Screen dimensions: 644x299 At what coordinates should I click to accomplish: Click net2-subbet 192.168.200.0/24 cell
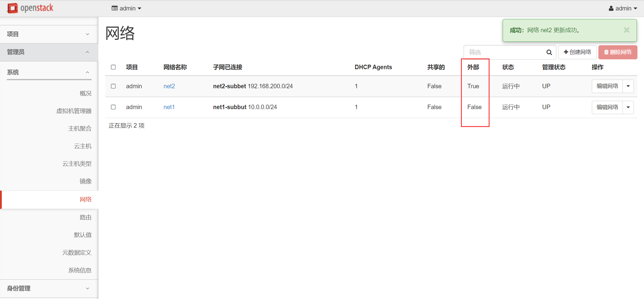pos(253,86)
